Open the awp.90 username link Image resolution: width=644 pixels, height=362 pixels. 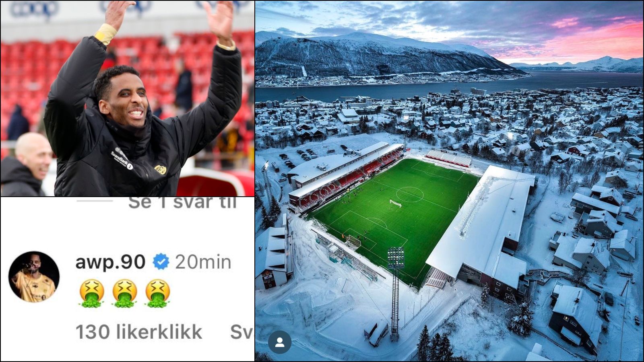click(110, 262)
